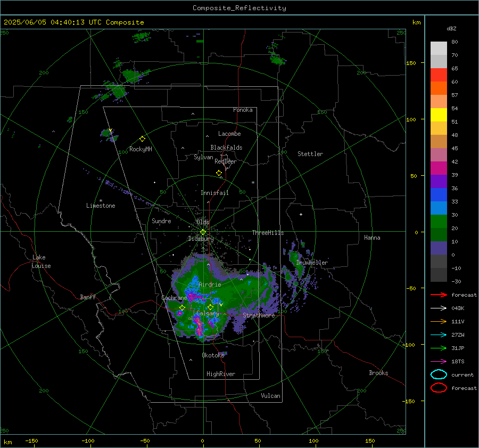Click the strong echo core south of Calgary

click(199, 328)
